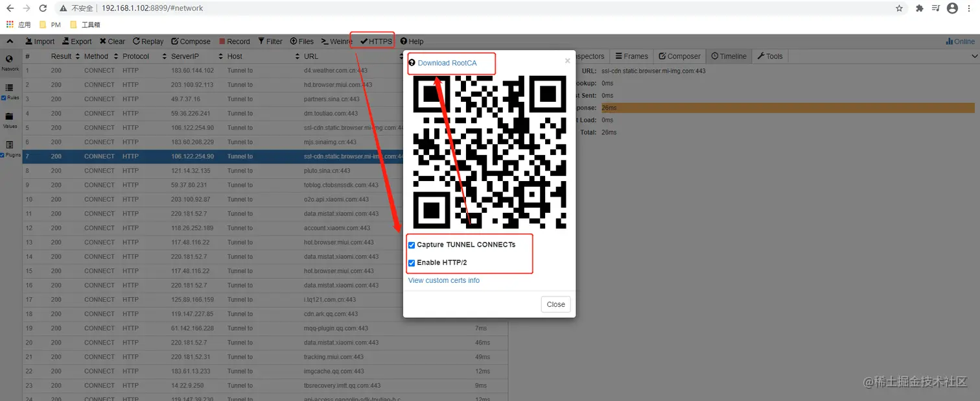Open the Filter settings
The height and width of the screenshot is (401, 980).
[270, 41]
